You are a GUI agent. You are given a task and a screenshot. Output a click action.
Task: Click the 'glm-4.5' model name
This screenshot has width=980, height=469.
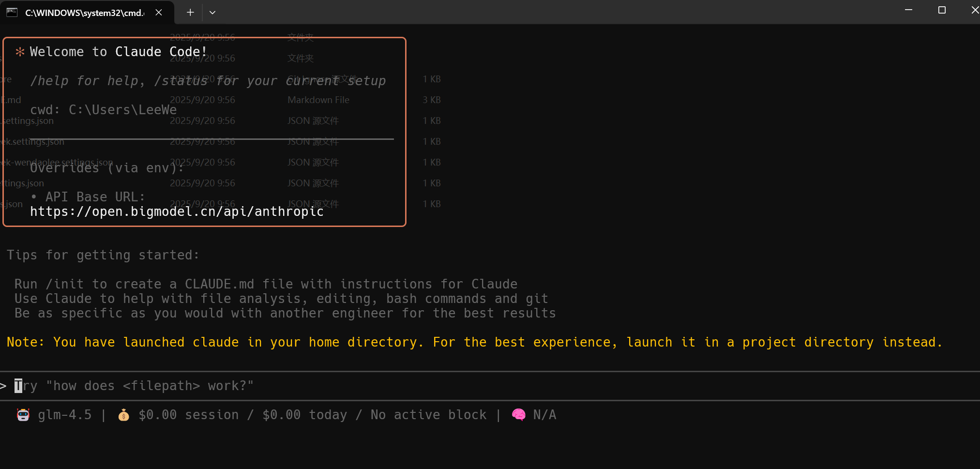pyautogui.click(x=65, y=415)
